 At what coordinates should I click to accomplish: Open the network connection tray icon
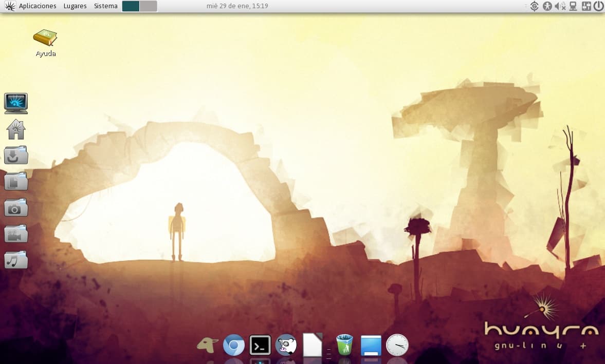point(573,6)
